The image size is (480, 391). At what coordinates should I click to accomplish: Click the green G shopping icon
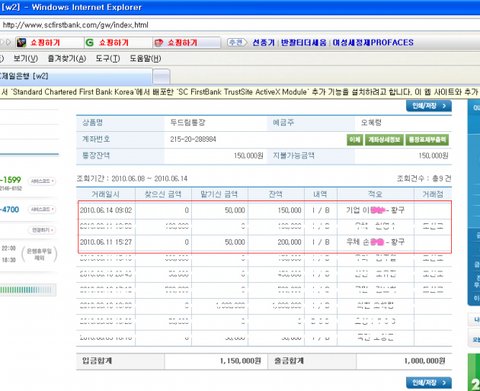click(x=89, y=42)
